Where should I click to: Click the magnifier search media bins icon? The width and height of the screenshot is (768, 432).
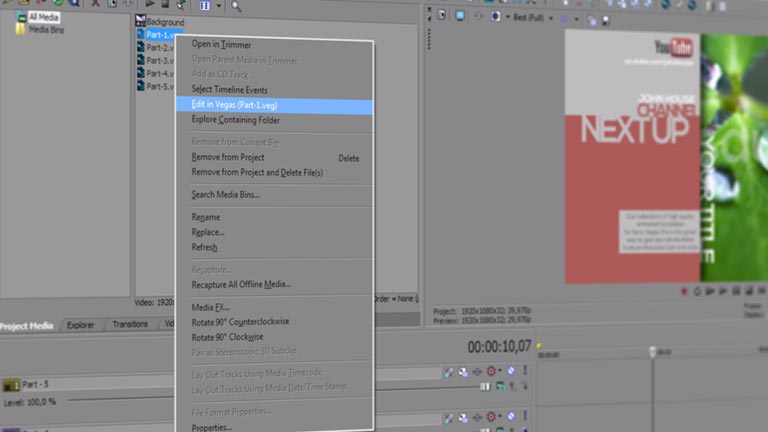point(236,6)
